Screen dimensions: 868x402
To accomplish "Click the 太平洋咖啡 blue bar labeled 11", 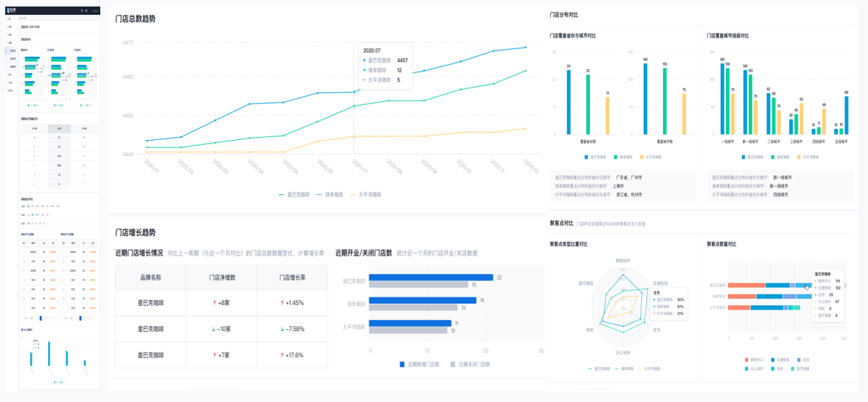I will point(410,323).
